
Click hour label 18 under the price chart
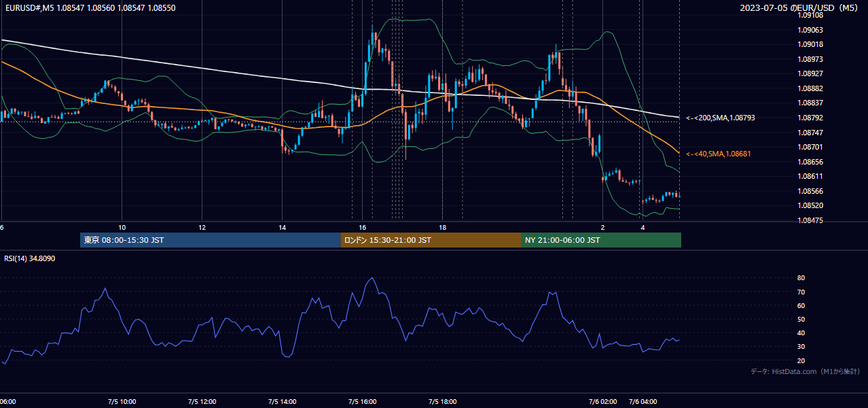point(442,227)
